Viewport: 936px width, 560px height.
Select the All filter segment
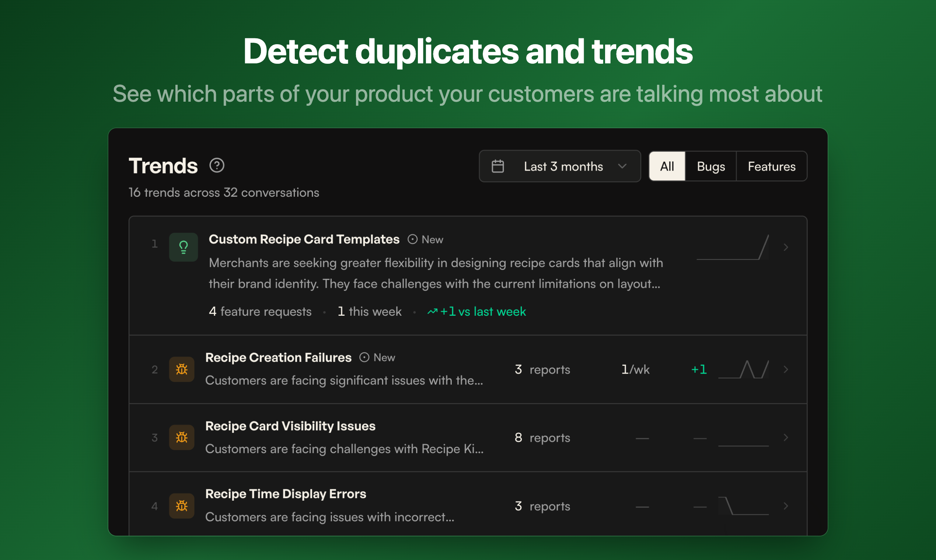[667, 167]
